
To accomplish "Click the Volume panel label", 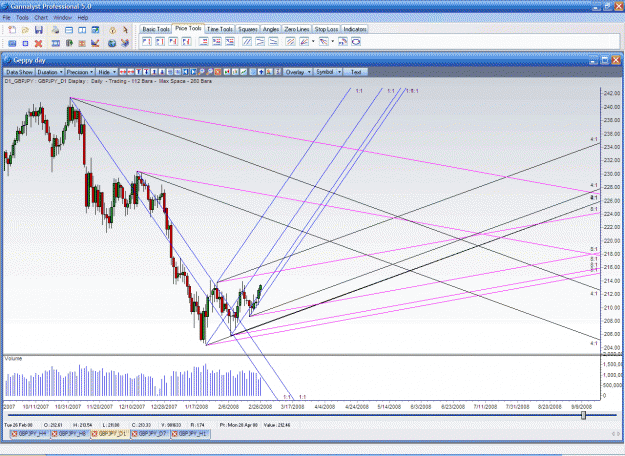I will coord(13,359).
